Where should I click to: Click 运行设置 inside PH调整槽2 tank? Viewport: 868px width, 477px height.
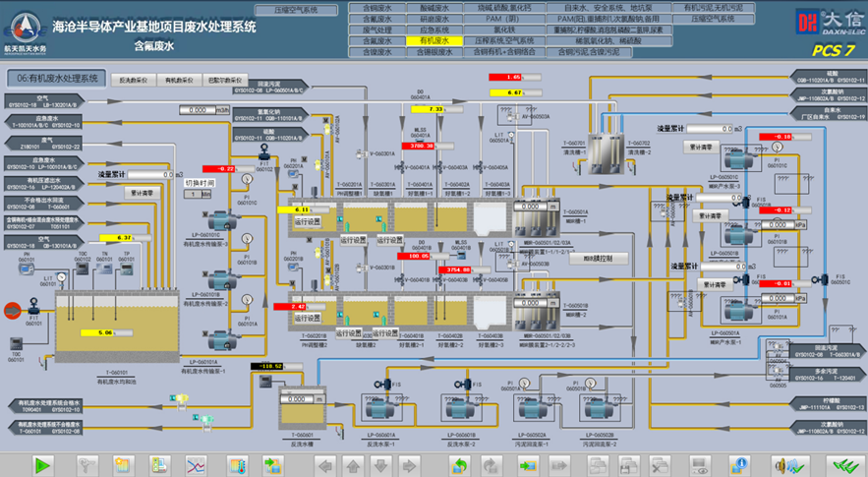click(x=308, y=319)
